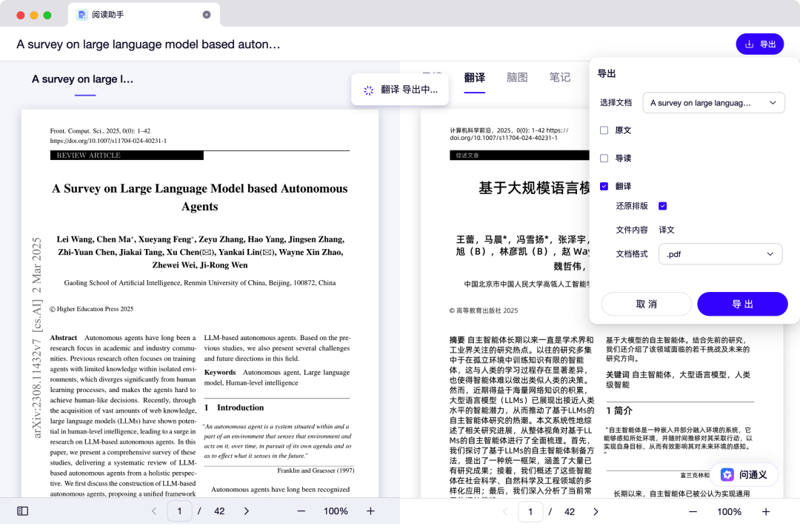The height and width of the screenshot is (532, 800).
Task: Check the 导读 checkbox
Action: click(x=604, y=159)
